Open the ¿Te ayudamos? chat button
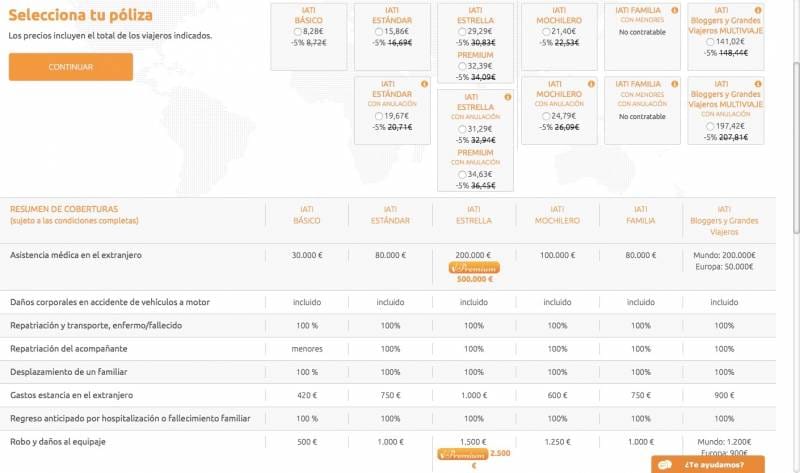The image size is (800, 473). (x=708, y=464)
